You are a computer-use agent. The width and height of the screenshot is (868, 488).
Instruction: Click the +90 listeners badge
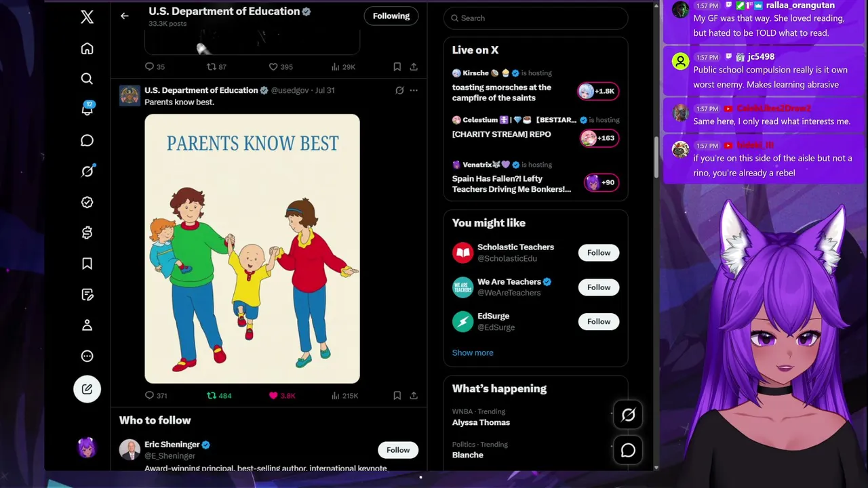601,182
